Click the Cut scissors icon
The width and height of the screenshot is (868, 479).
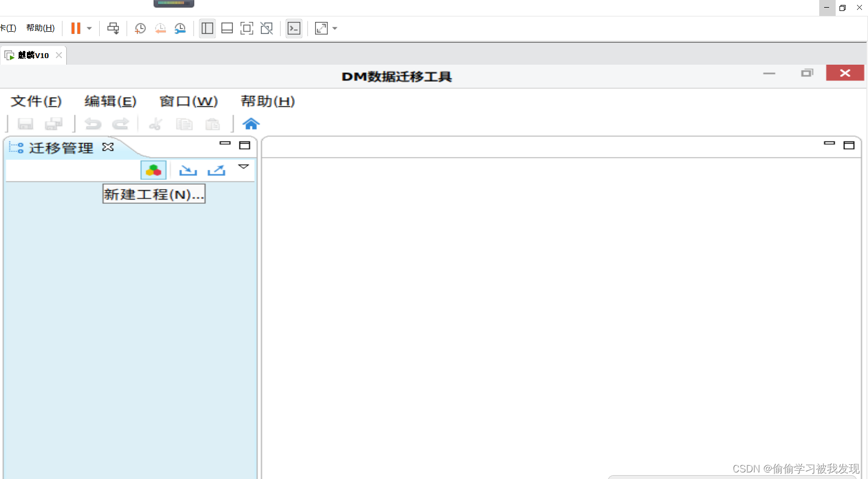click(156, 124)
